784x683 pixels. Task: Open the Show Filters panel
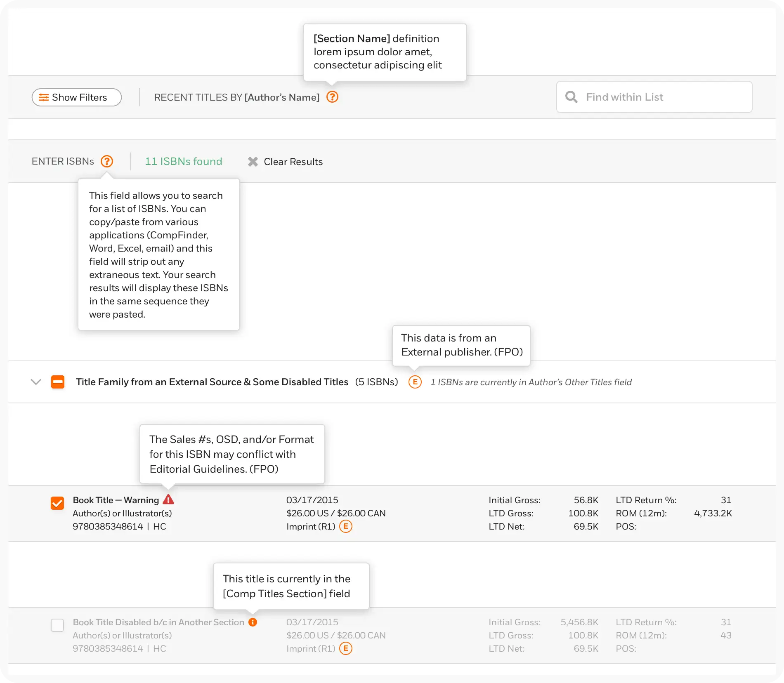coord(77,97)
